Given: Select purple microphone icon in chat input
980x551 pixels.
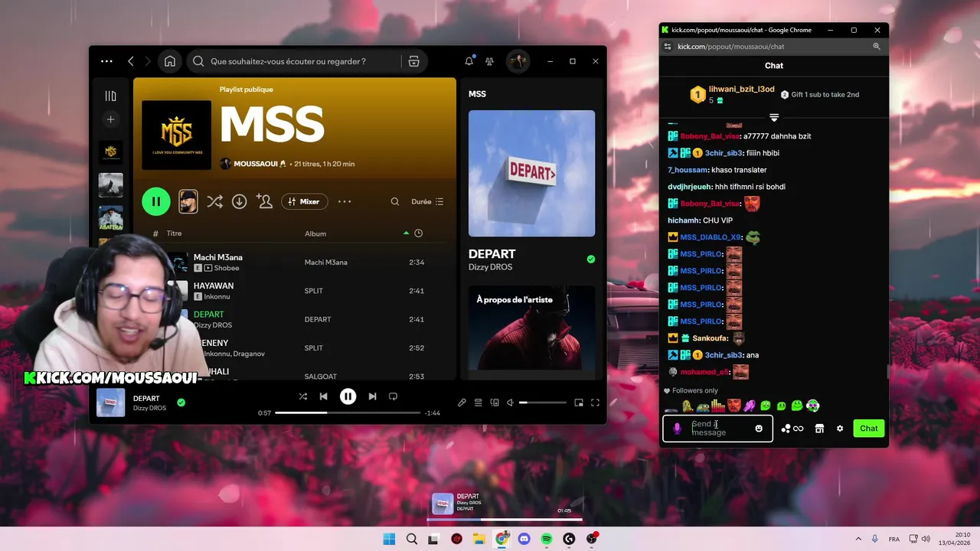Looking at the screenshot, I should (677, 429).
